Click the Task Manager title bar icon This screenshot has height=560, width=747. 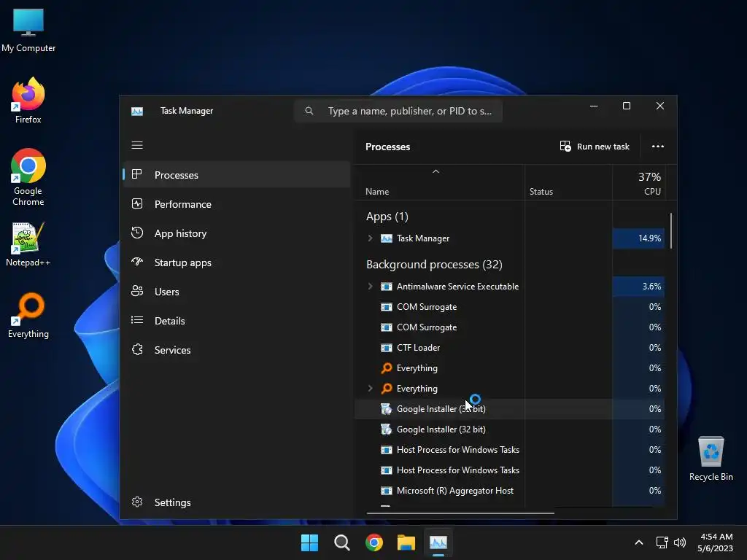[137, 111]
